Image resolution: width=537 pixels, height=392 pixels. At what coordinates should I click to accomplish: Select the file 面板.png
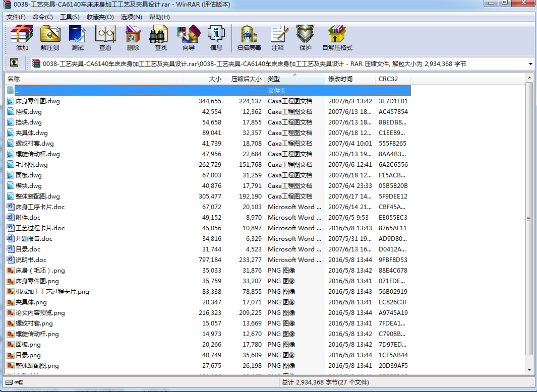[x=28, y=345]
